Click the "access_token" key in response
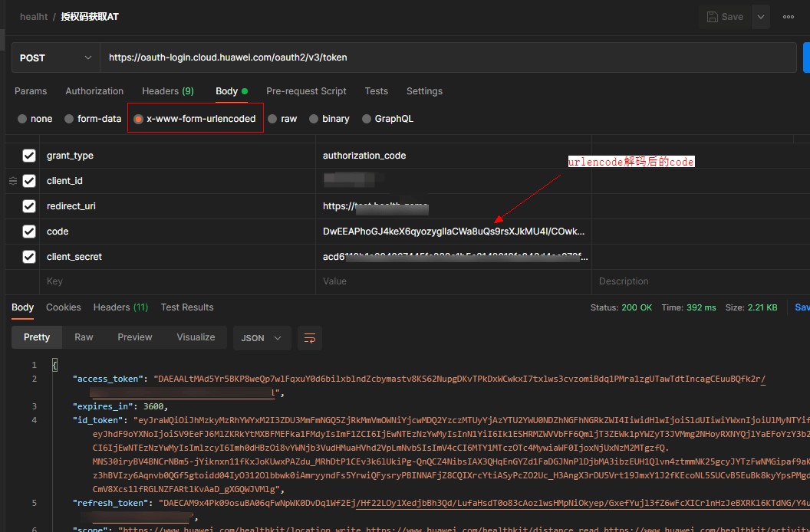 pos(108,379)
